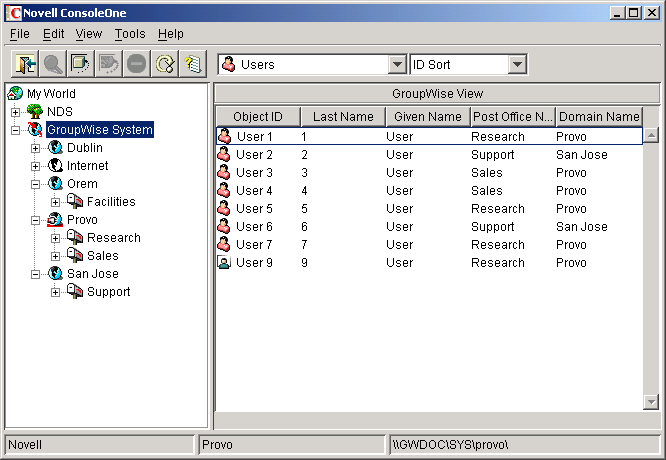Screen dimensions: 666x460
Task: Click the Sales post office mailbox icon
Action: [75, 256]
